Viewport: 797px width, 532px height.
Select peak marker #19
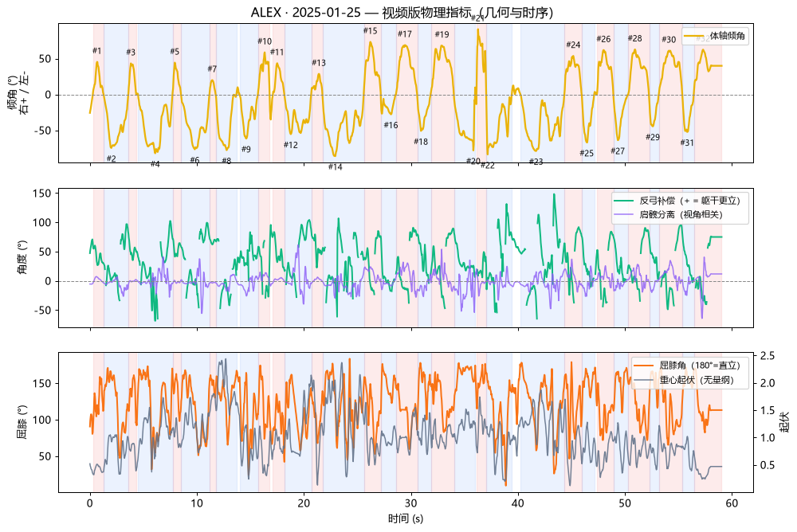(442, 34)
